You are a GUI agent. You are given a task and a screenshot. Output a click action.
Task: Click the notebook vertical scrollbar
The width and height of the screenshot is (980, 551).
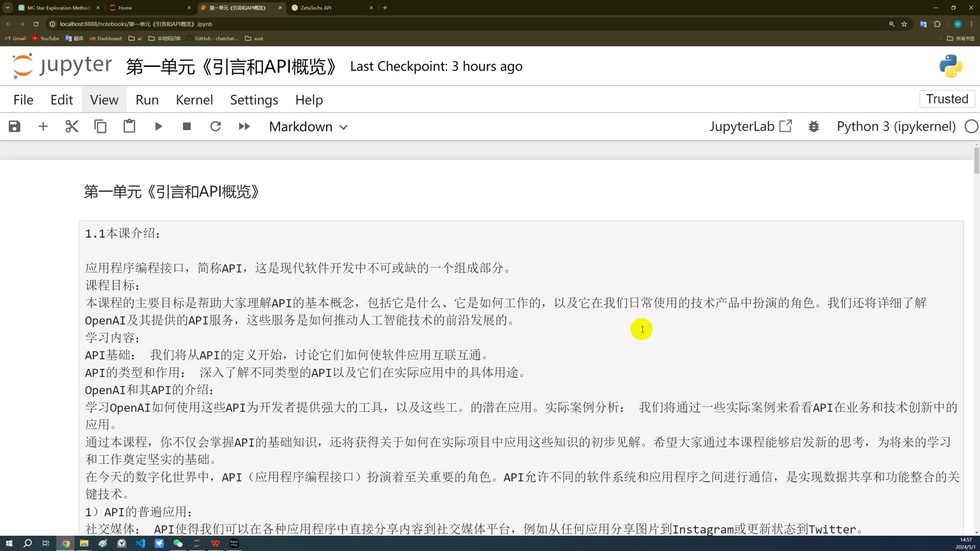point(976,161)
